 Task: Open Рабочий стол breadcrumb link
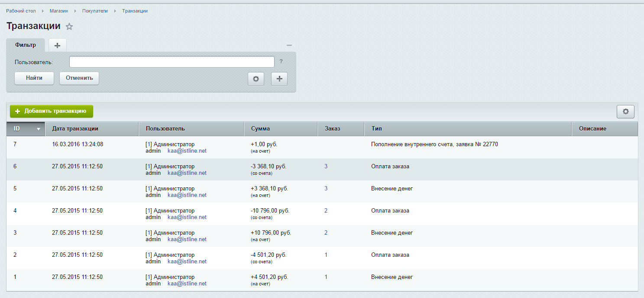(21, 11)
